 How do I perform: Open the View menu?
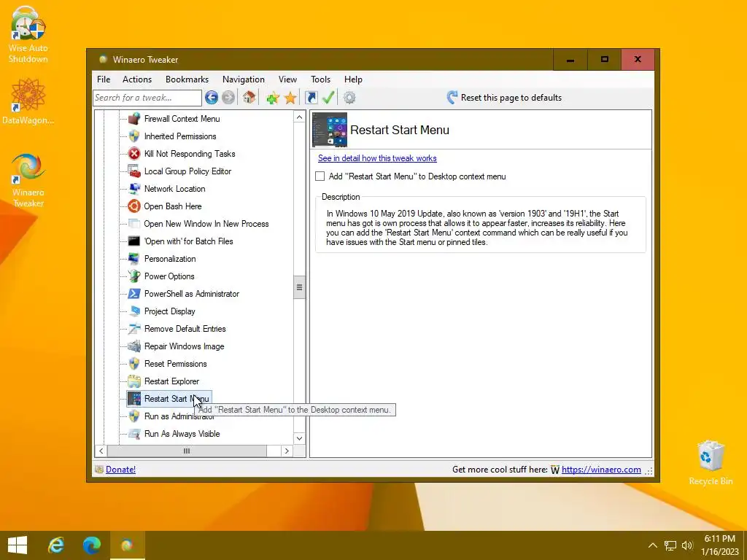point(287,79)
